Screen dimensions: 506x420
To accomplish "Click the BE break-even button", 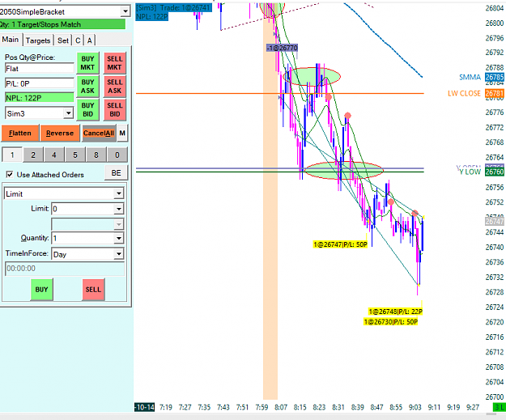I will point(116,173).
